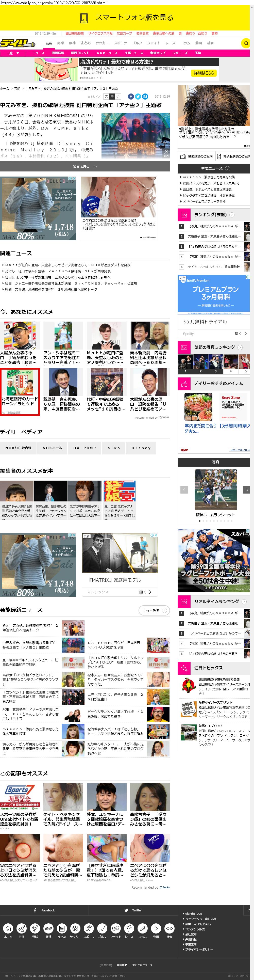Click the NHK紅白歌合戦 keyword tag
This screenshot has height=980, width=254.
tap(18, 448)
